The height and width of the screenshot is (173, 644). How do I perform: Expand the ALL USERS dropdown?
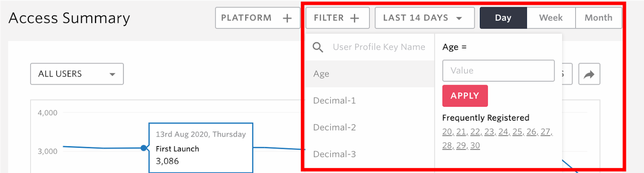[77, 74]
